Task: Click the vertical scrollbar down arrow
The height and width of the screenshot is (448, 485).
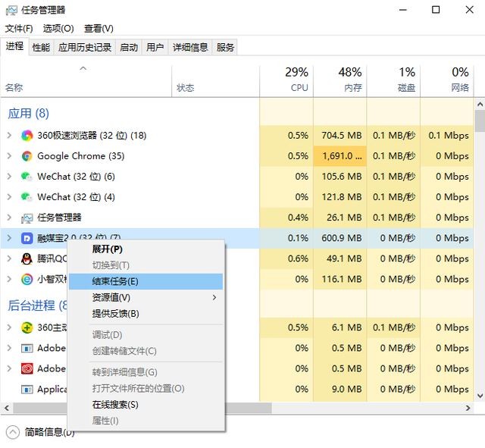Action: coord(480,396)
